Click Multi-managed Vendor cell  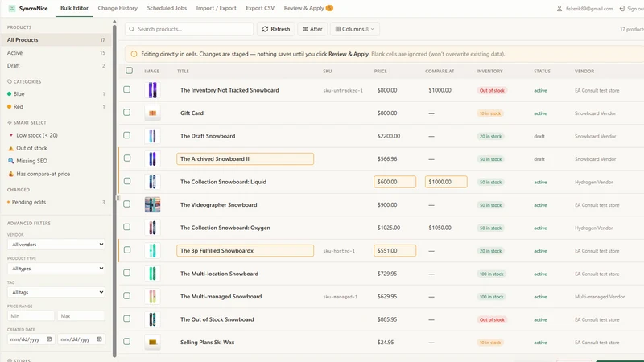click(x=600, y=297)
